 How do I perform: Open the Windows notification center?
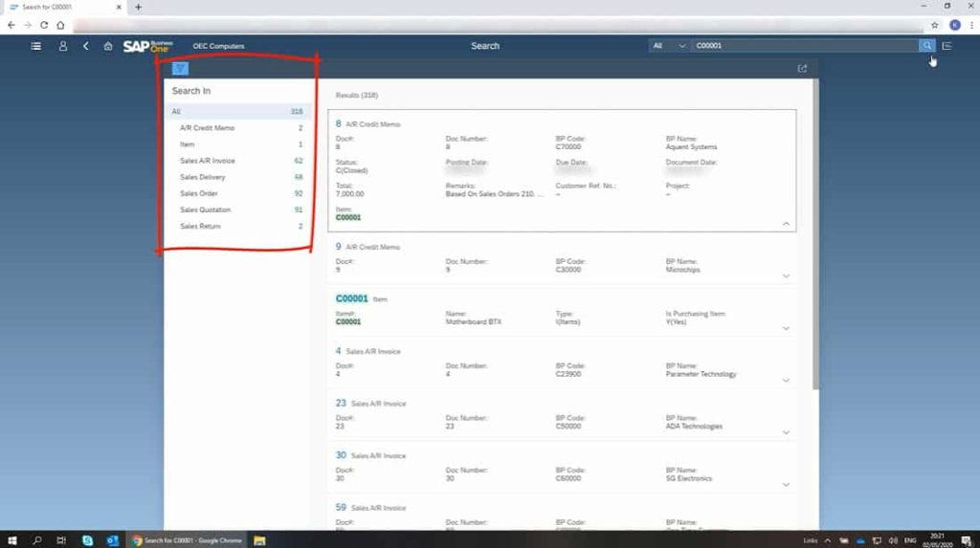tap(967, 540)
